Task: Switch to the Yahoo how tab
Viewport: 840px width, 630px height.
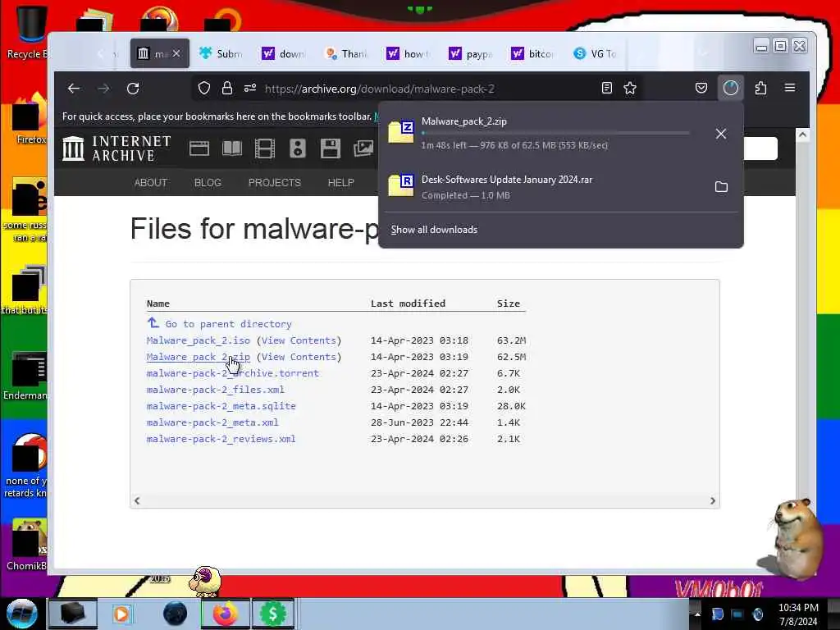Action: coord(409,53)
